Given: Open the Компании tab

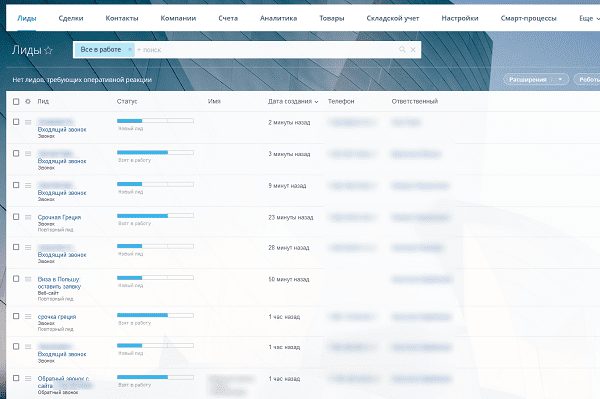Looking at the screenshot, I should [178, 18].
